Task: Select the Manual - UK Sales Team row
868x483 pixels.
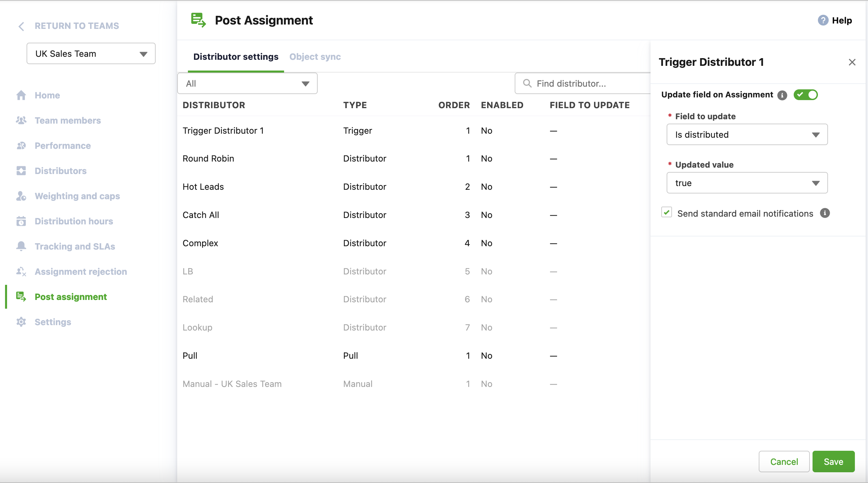Action: click(413, 384)
